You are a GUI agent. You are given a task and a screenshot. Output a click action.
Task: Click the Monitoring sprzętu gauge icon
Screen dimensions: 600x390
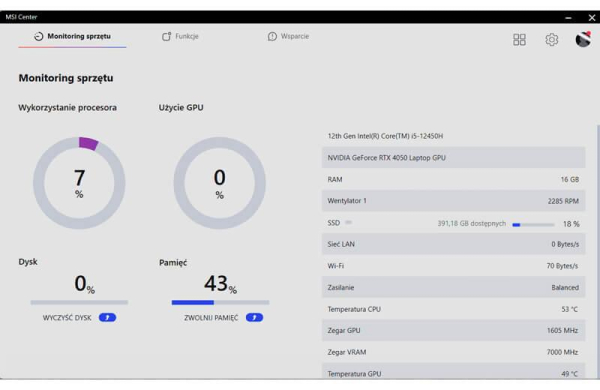39,36
